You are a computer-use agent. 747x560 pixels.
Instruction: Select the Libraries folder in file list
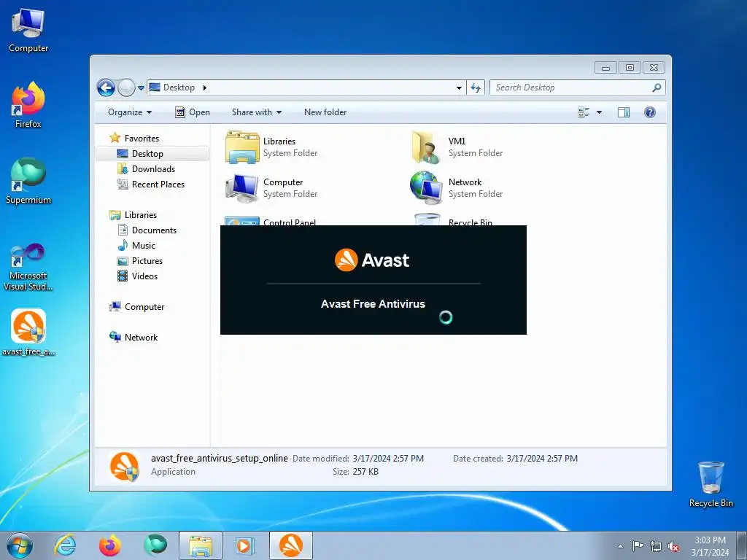click(x=271, y=147)
